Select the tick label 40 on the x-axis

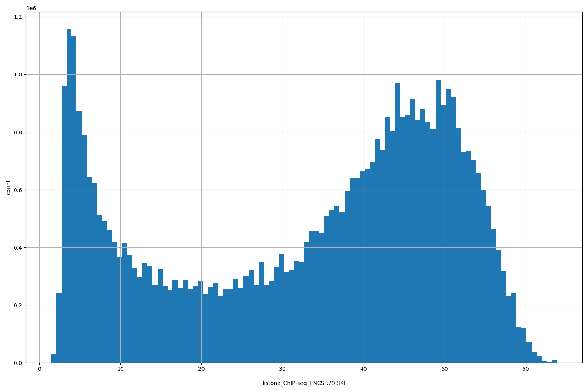click(364, 369)
